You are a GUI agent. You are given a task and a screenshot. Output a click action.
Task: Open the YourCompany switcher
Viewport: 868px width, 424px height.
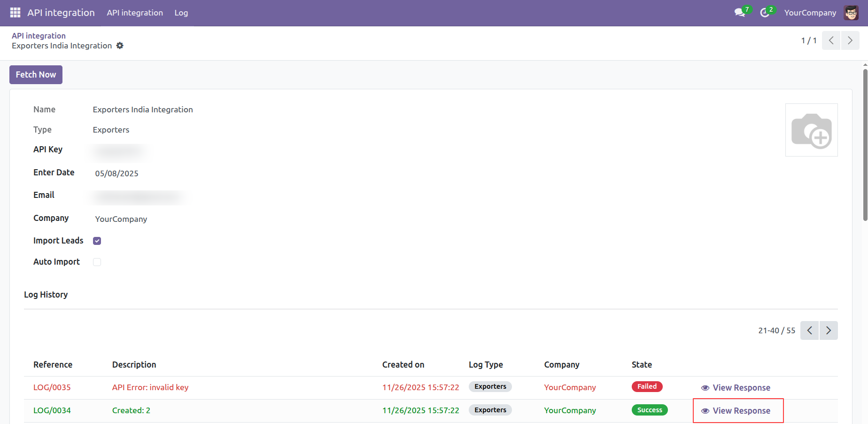[x=810, y=13]
